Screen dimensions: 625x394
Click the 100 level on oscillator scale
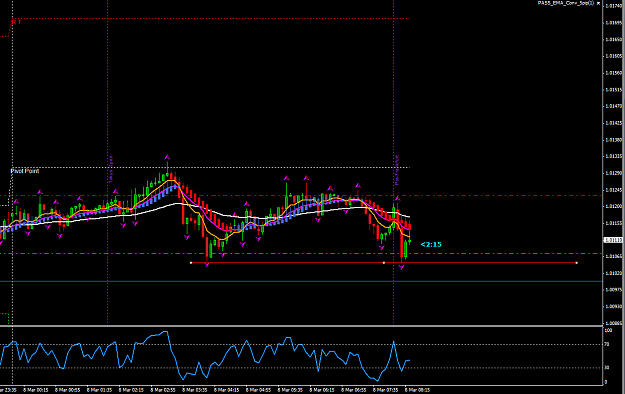click(x=608, y=331)
